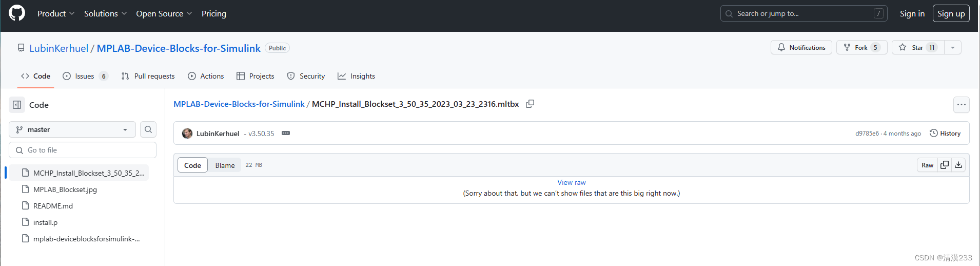Switch to the Code tab
The height and width of the screenshot is (266, 980).
coord(36,76)
